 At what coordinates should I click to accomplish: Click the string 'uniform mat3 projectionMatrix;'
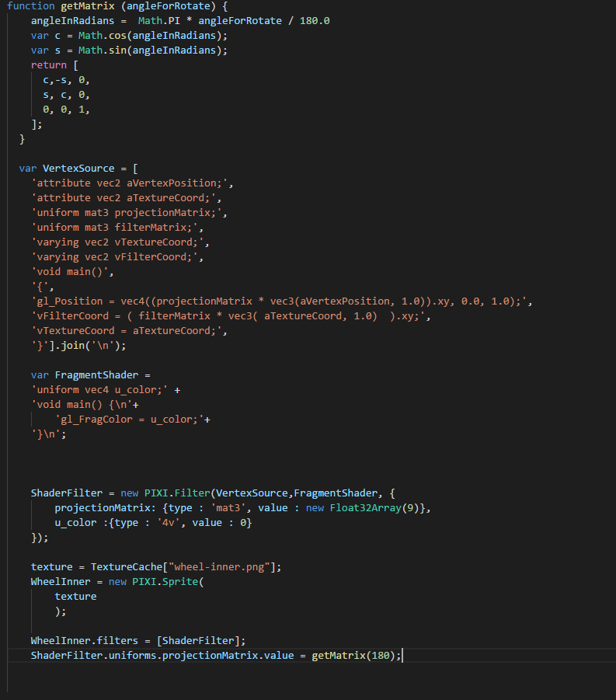[x=127, y=213]
